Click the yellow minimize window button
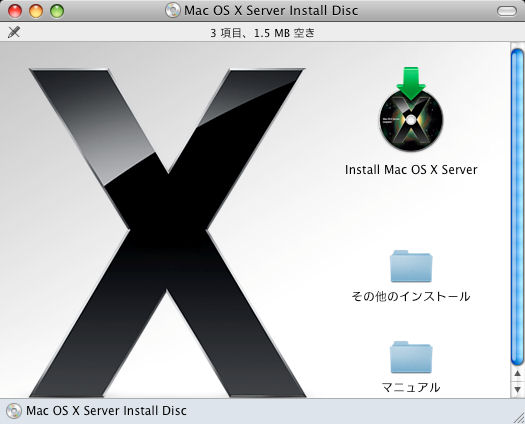Viewport: 525px width, 424px height. 36,11
